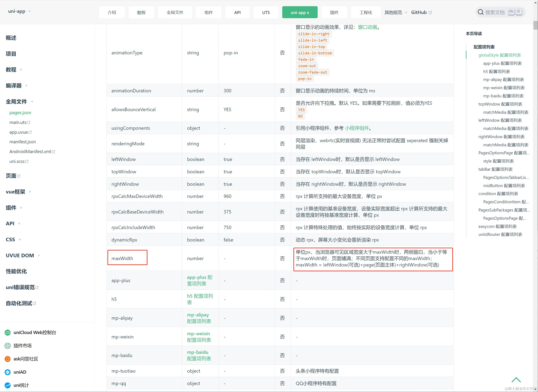Click the 插件市场 icon in sidebar
Image resolution: width=538 pixels, height=392 pixels.
coord(8,346)
